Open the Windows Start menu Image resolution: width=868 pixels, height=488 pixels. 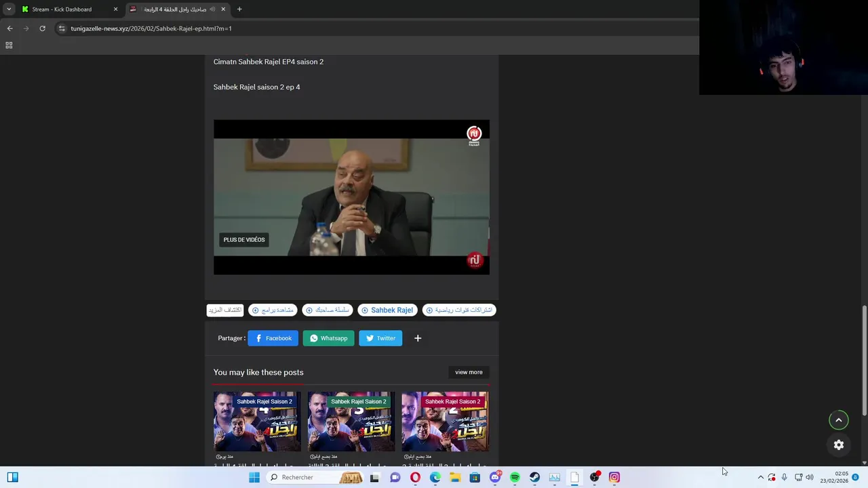click(254, 477)
